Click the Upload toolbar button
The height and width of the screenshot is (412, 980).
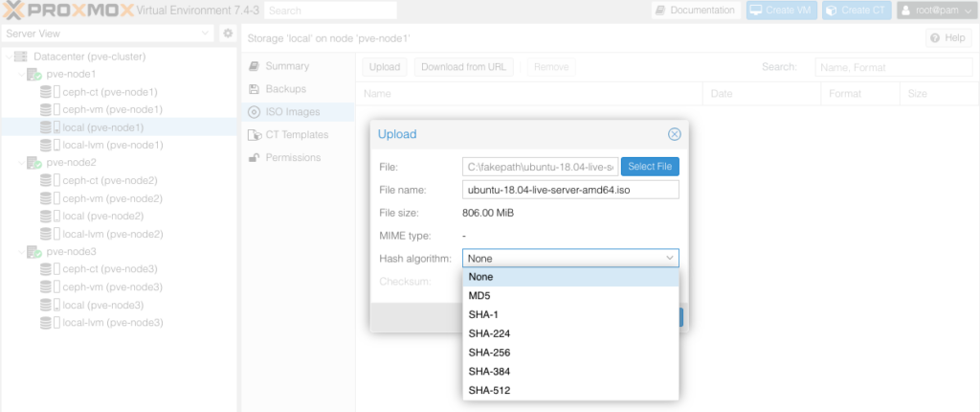coord(385,67)
